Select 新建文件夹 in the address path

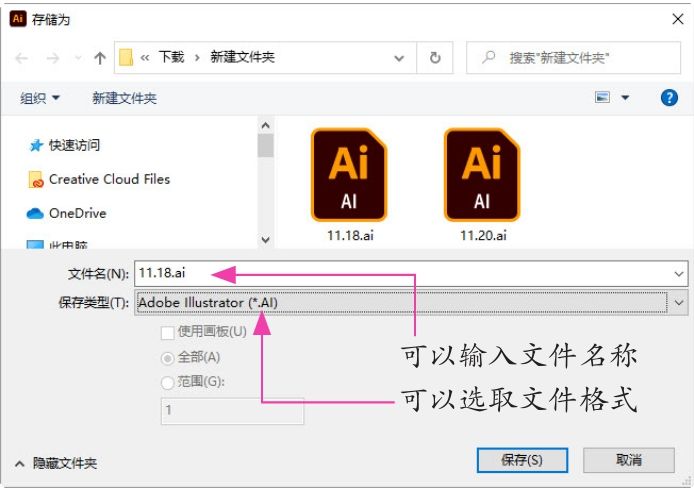[x=243, y=57]
